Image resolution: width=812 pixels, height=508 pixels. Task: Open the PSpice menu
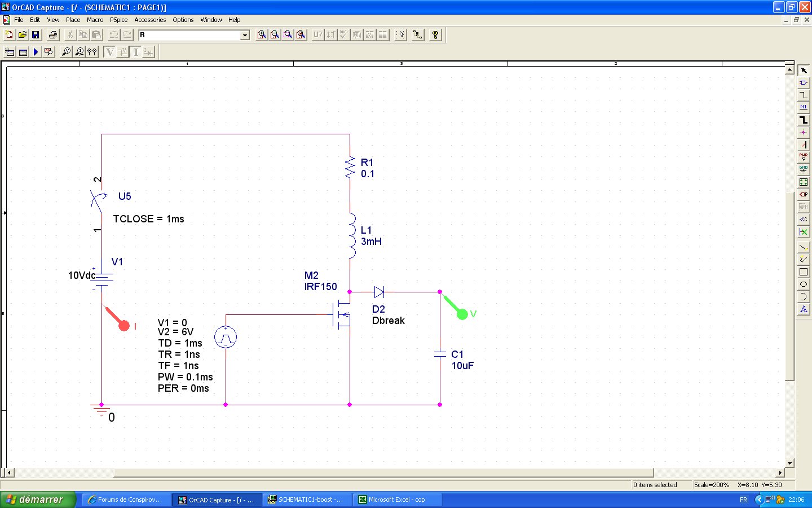[118, 20]
